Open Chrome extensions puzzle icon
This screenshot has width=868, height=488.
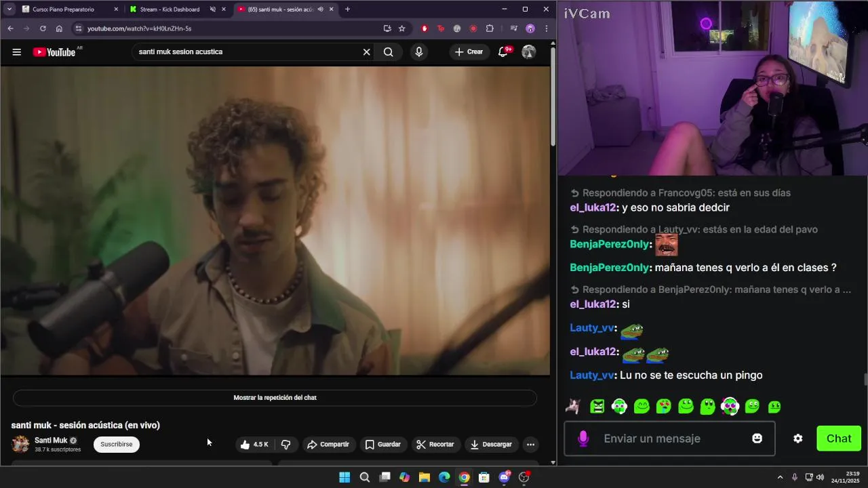pos(490,28)
